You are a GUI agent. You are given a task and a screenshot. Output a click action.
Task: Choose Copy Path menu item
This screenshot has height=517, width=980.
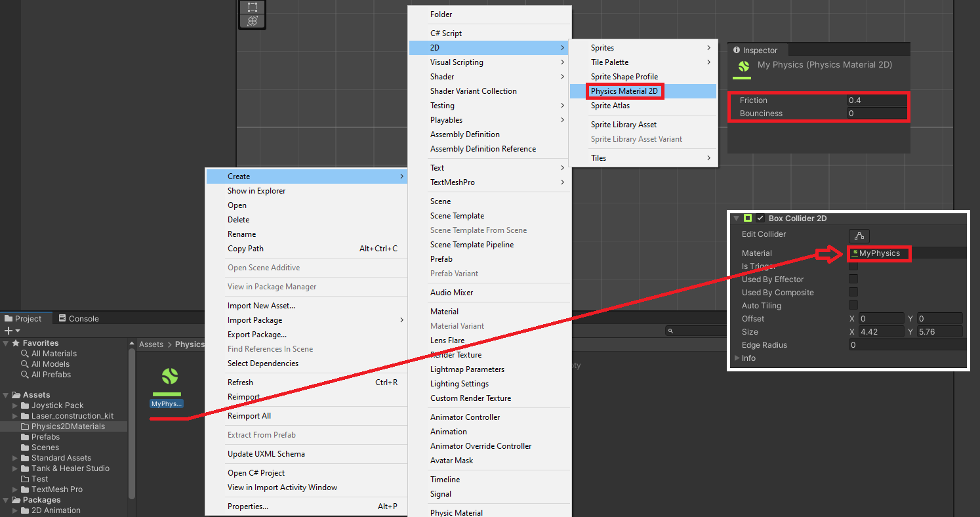click(x=306, y=249)
